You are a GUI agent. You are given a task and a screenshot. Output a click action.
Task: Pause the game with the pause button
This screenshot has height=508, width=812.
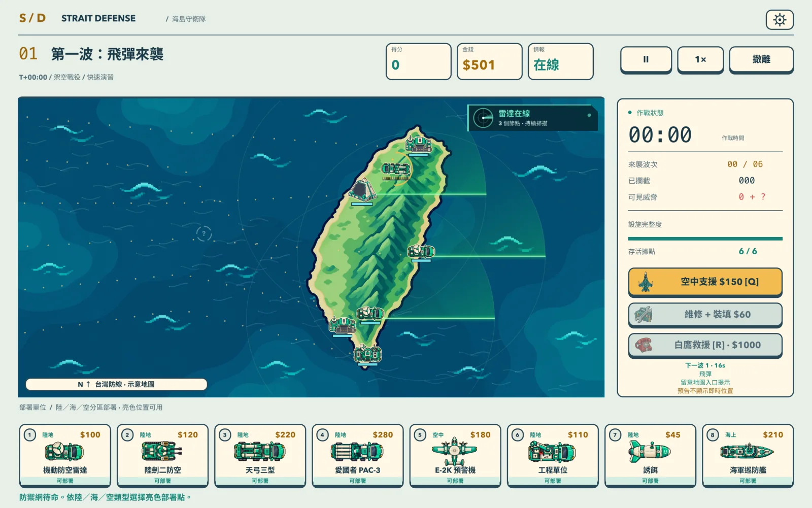click(646, 59)
